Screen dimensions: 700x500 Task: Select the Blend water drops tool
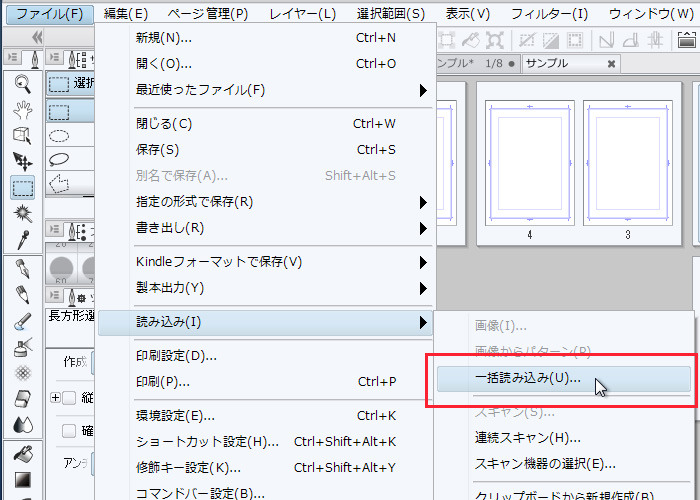tap(22, 425)
